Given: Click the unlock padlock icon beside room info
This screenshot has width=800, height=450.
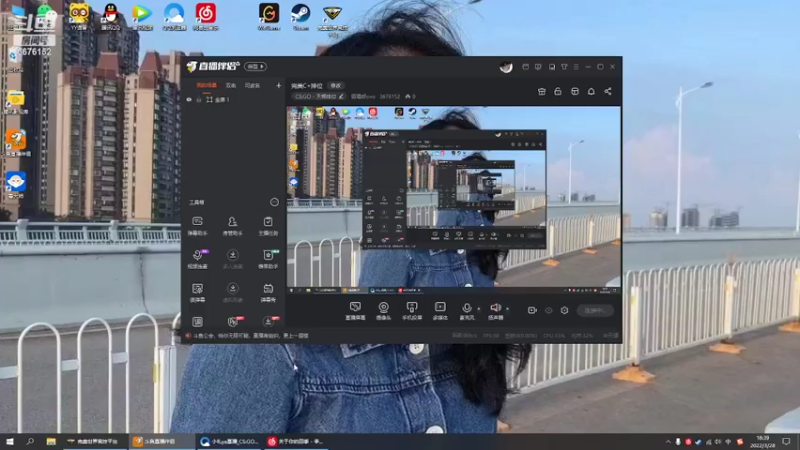Looking at the screenshot, I should (x=558, y=91).
